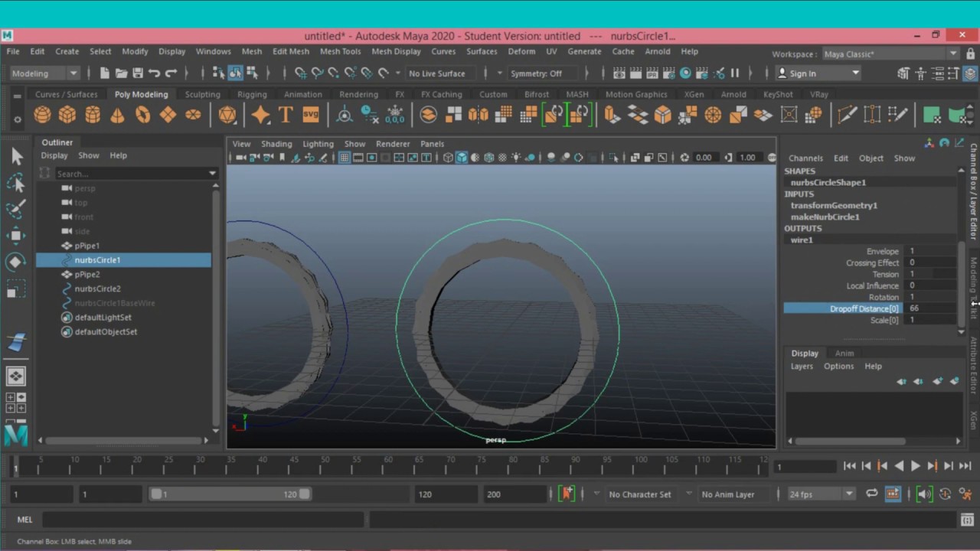Open the Layers menu in Layer Editor
Viewport: 980px width, 551px height.
pyautogui.click(x=802, y=366)
